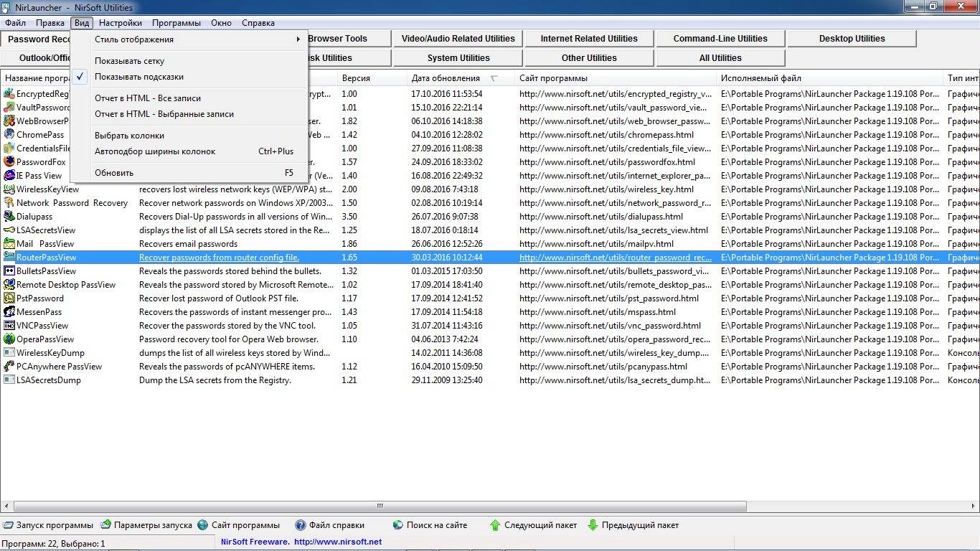Click the PstPassword icon
The image size is (980, 551).
[x=9, y=298]
